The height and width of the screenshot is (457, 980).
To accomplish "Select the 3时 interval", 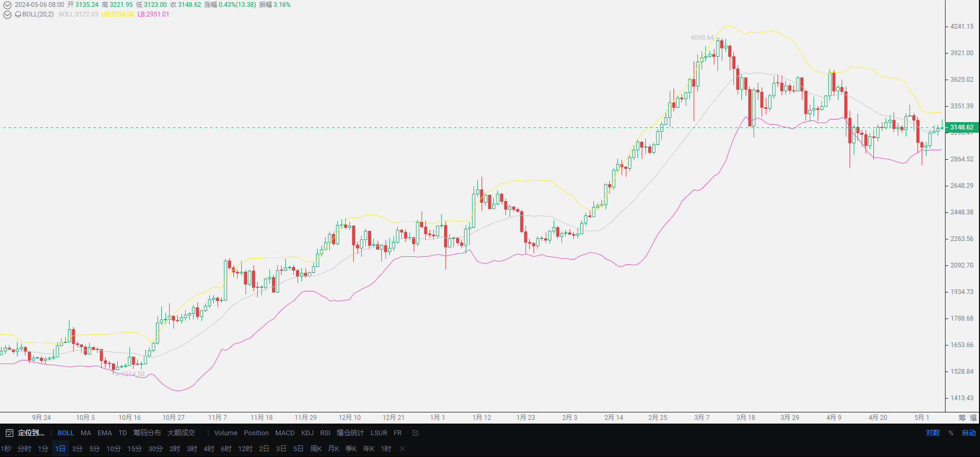I will 192,449.
